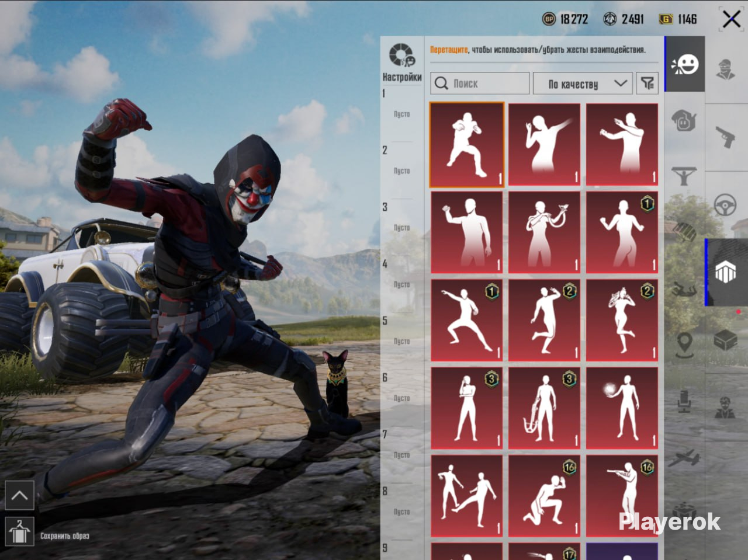The width and height of the screenshot is (748, 560).
Task: Select the two-figure kicking emote
Action: click(x=466, y=496)
